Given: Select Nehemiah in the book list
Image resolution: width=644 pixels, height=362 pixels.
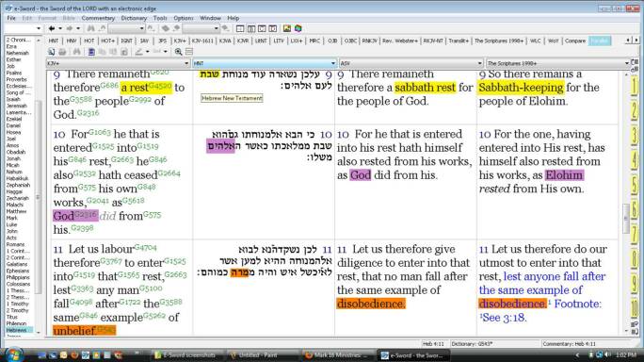Looking at the screenshot, I should tap(18, 53).
